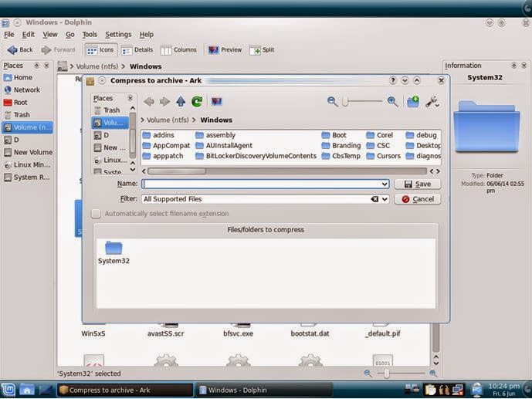
Task: Open the AppCompat folder
Action: point(166,146)
